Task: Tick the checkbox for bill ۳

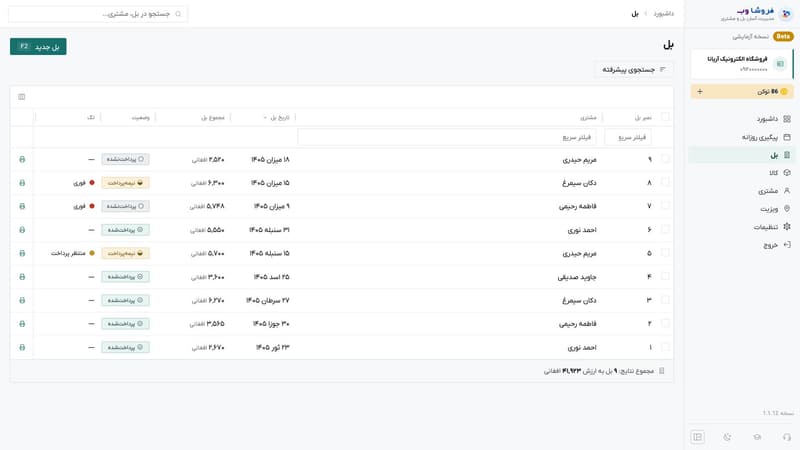Action: coord(665,299)
